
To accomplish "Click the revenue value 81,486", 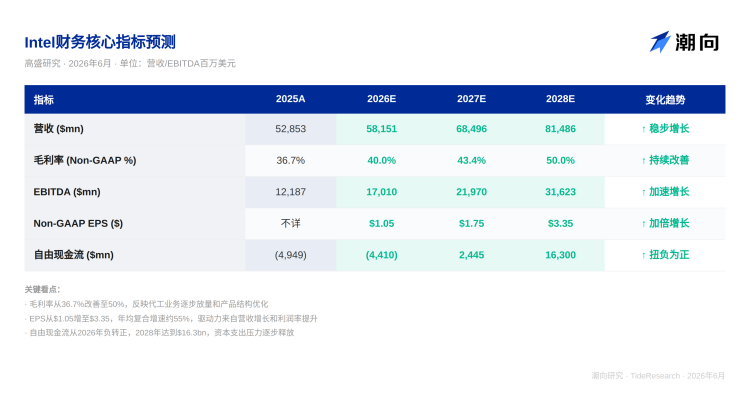I will click(560, 129).
